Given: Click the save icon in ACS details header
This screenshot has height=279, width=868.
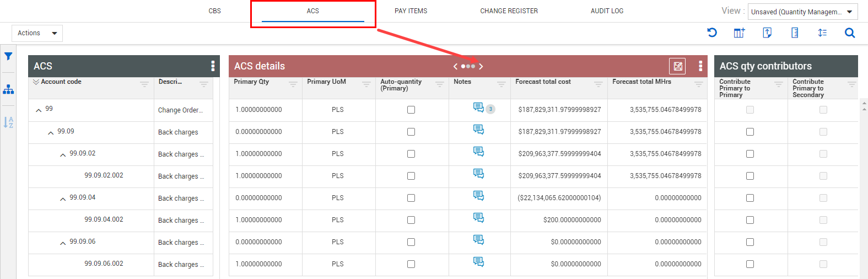Looking at the screenshot, I should tap(677, 66).
